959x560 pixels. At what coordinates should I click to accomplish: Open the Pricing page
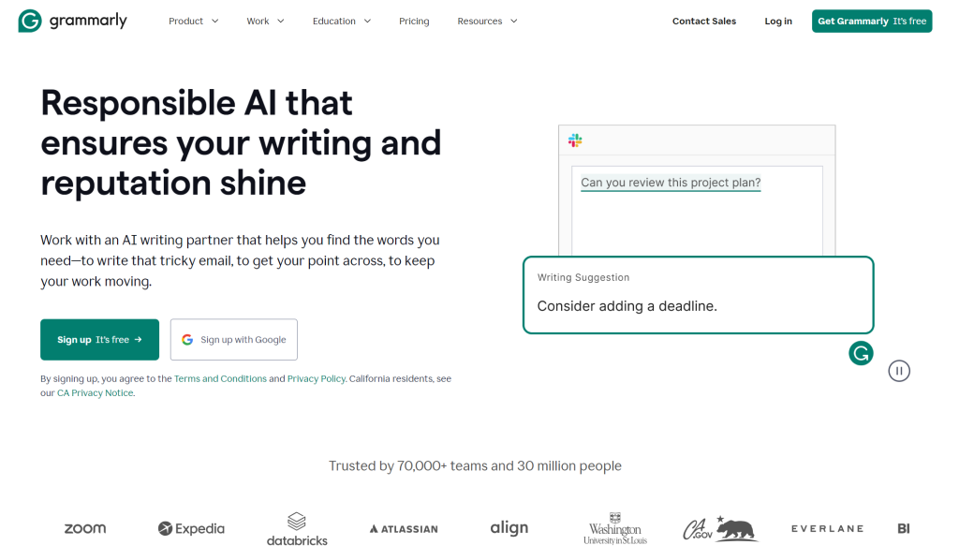414,21
